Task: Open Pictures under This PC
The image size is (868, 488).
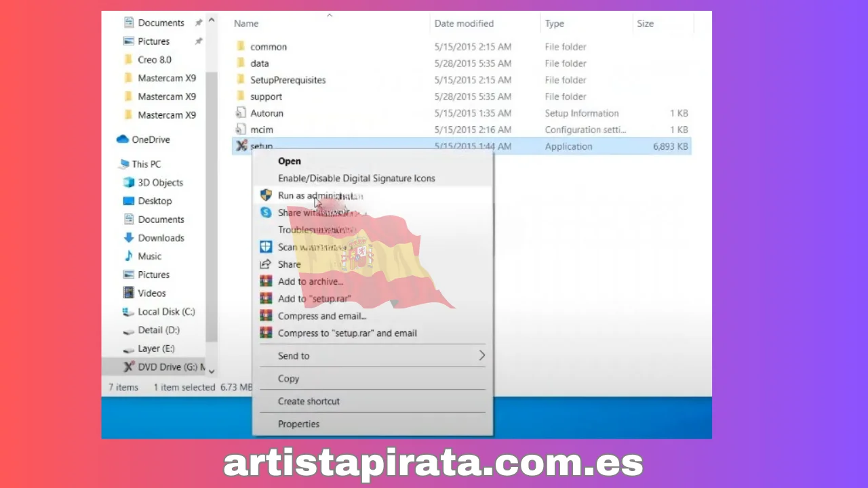Action: click(154, 274)
